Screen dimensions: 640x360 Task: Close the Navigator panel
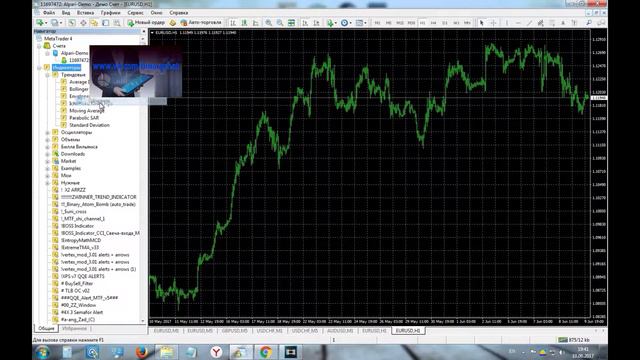143,31
